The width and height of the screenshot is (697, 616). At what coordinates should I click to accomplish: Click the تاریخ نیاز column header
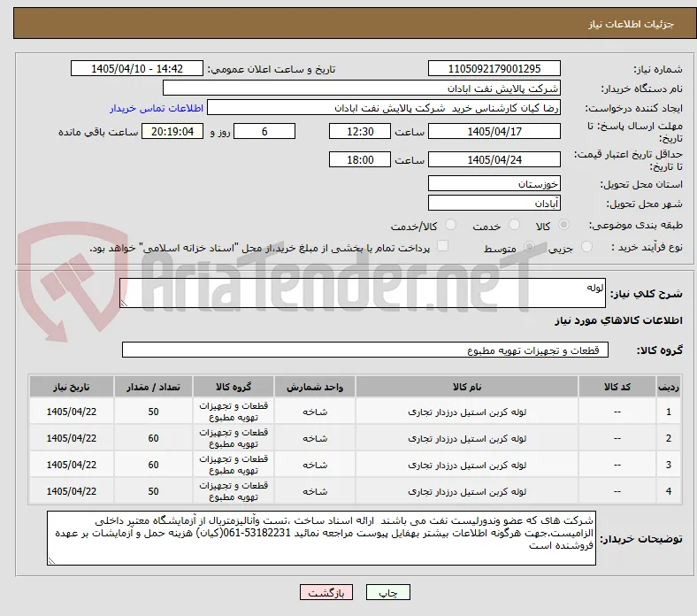click(x=71, y=387)
